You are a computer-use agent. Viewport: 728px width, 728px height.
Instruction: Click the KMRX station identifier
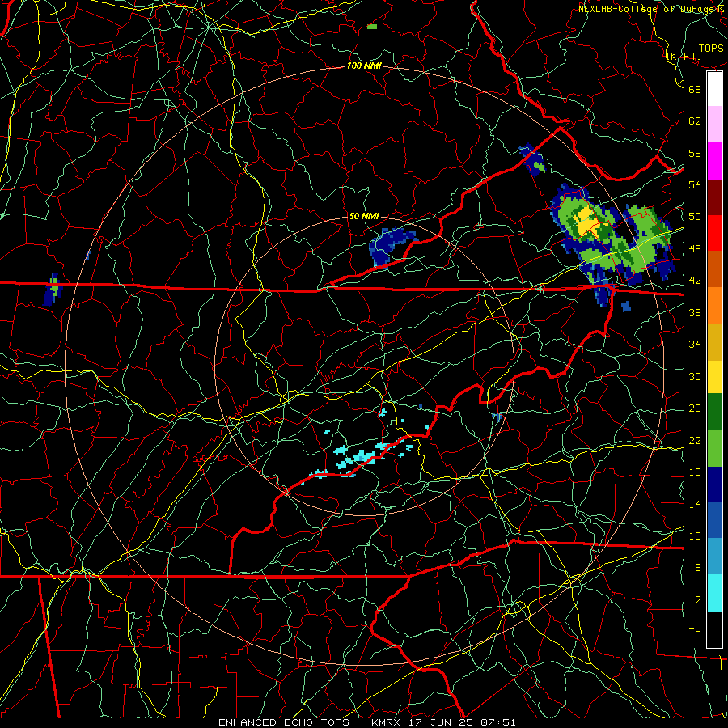tap(387, 722)
